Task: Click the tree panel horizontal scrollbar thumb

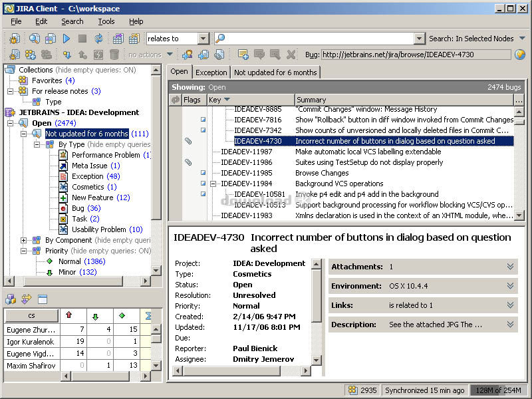Action: (73, 281)
